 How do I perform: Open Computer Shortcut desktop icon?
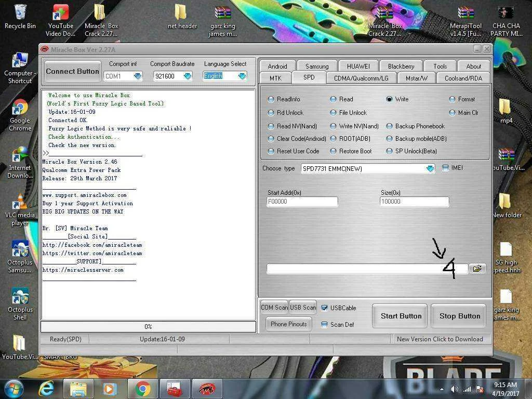pyautogui.click(x=20, y=69)
